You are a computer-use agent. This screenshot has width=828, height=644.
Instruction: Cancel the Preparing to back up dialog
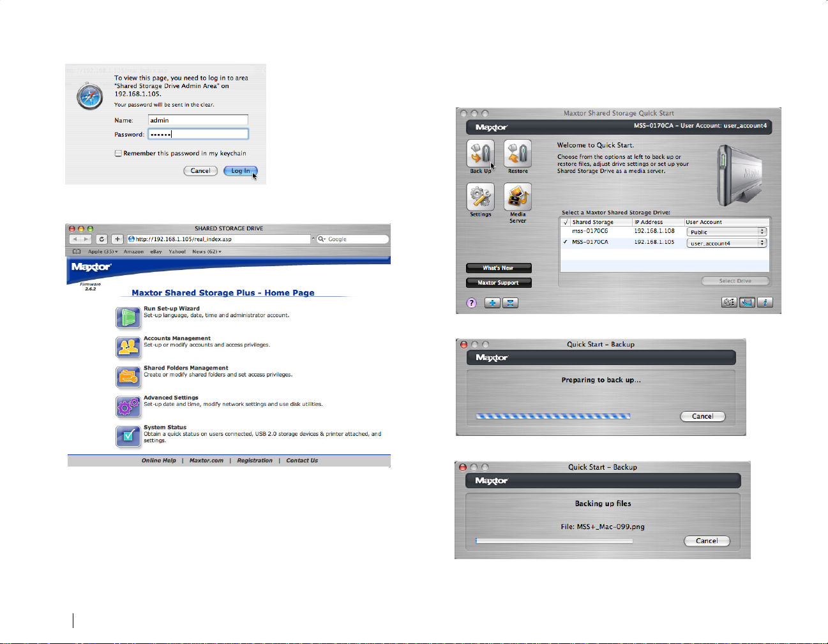(703, 416)
